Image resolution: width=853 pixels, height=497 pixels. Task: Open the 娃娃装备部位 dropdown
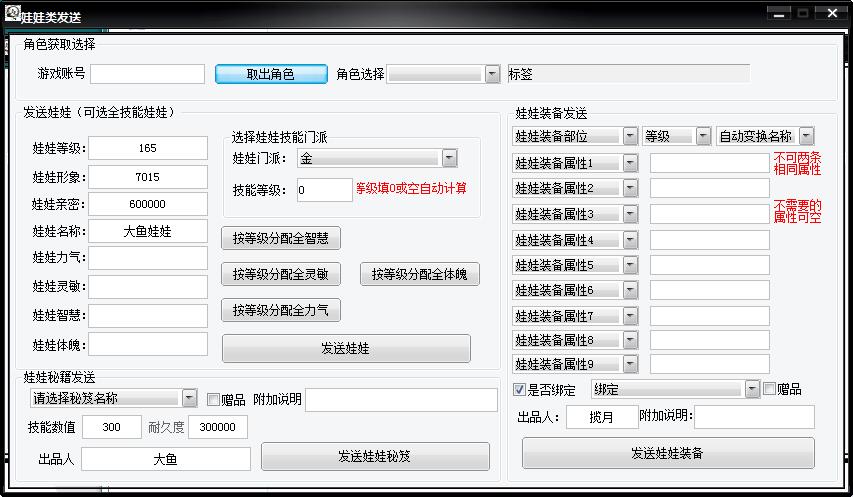630,136
